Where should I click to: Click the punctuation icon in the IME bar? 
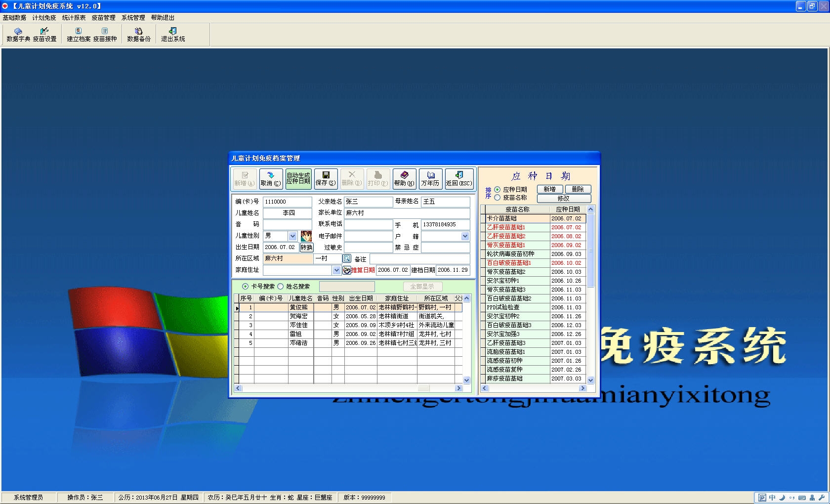[x=792, y=498]
